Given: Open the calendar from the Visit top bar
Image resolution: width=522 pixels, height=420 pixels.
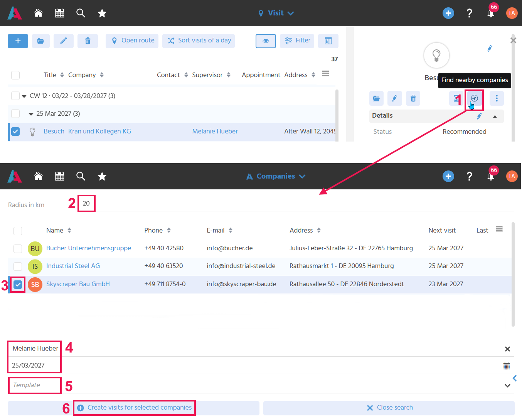Looking at the screenshot, I should click(59, 13).
